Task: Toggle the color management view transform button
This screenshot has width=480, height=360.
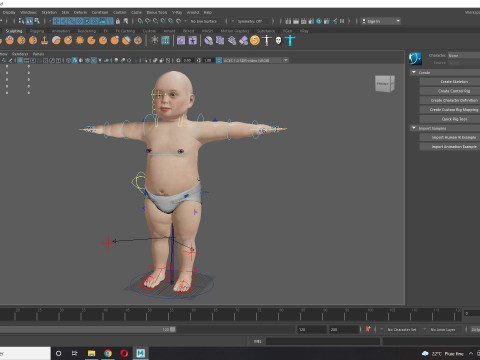Action: (219, 60)
